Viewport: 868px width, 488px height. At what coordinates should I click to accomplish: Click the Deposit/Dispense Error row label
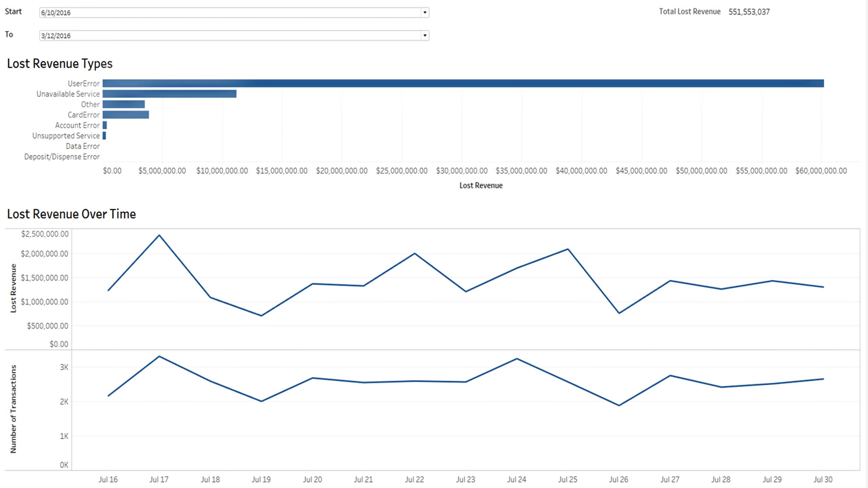[x=62, y=157]
